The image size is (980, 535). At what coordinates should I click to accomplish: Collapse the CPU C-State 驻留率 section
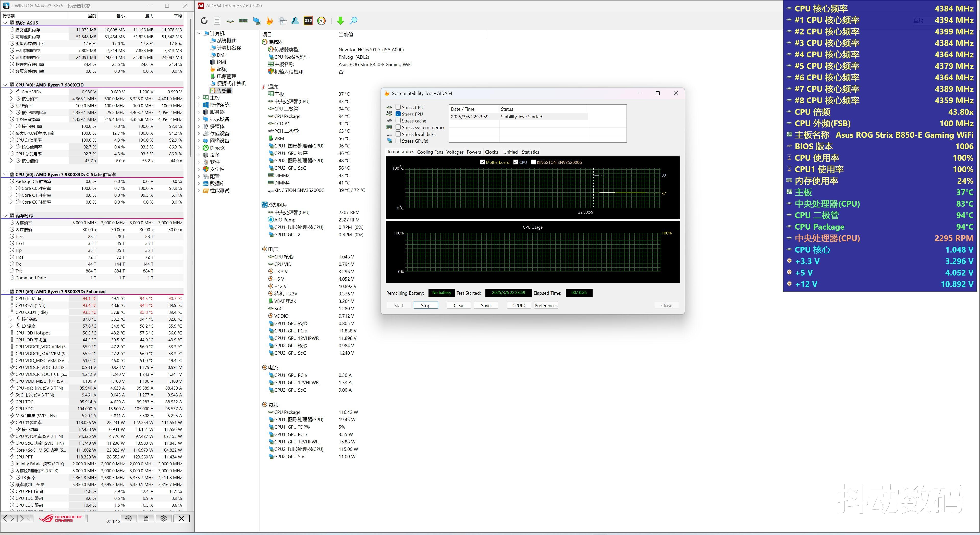tap(5, 175)
